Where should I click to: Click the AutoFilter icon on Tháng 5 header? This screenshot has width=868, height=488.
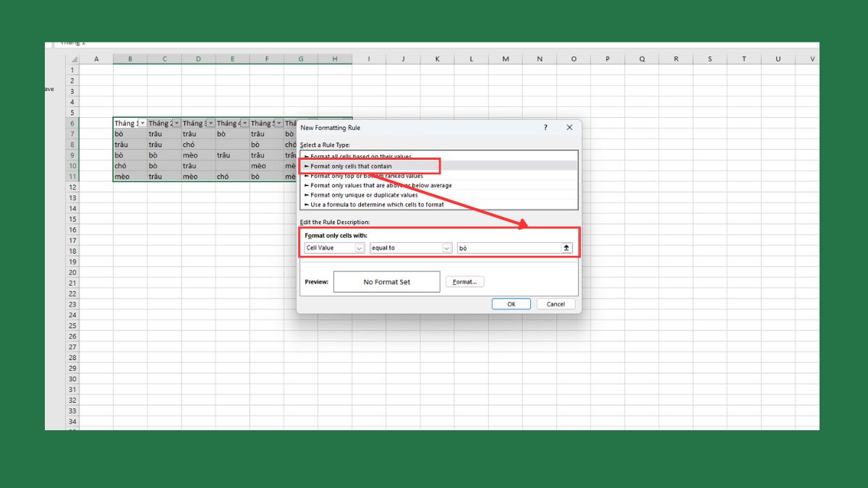(278, 123)
